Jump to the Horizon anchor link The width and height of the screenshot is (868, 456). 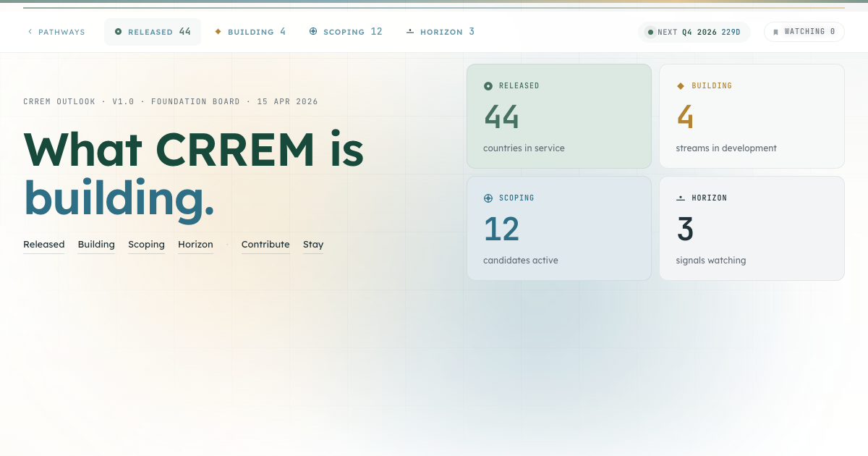pos(195,245)
